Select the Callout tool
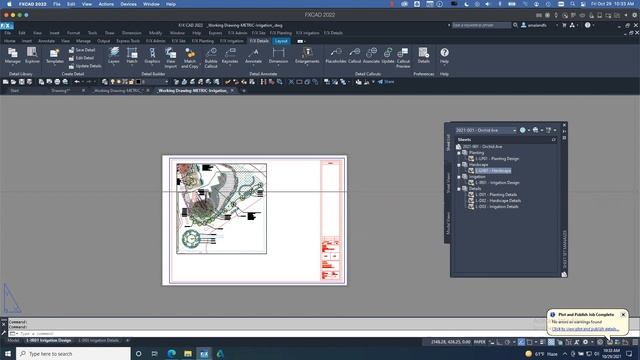The height and width of the screenshot is (360, 640). (354, 56)
